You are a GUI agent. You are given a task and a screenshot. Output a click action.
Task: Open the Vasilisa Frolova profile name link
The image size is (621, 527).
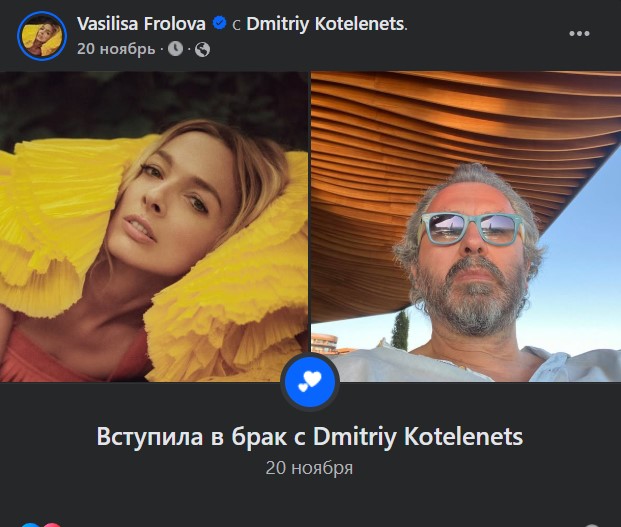(141, 24)
